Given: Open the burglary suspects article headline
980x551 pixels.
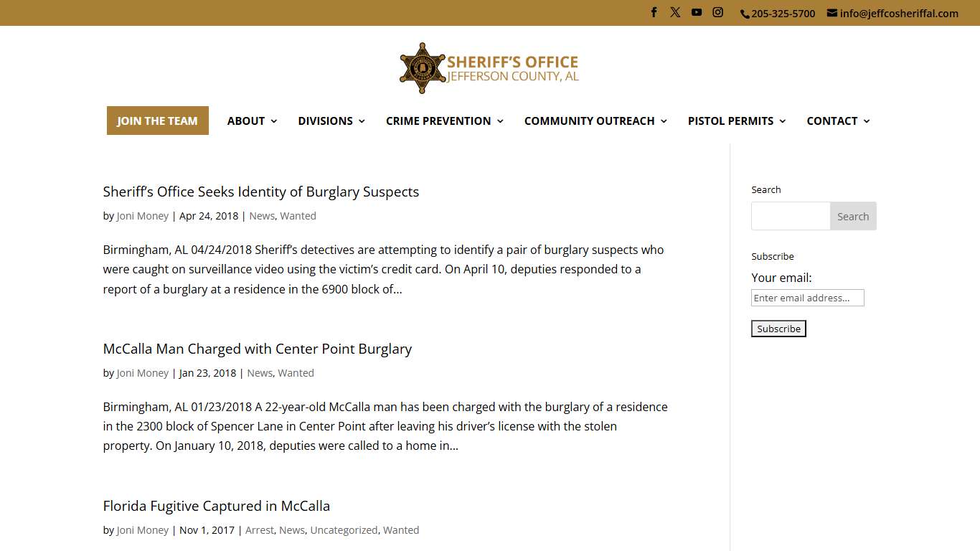Looking at the screenshot, I should (261, 192).
